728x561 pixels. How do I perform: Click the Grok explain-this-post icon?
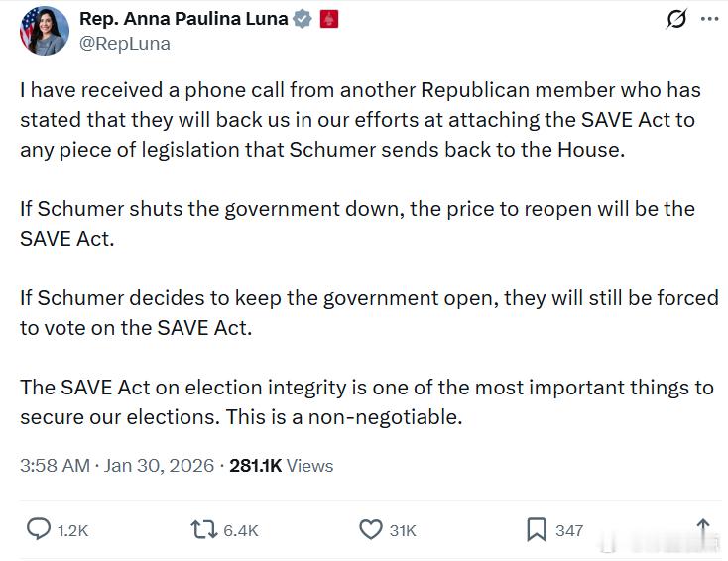tap(676, 19)
